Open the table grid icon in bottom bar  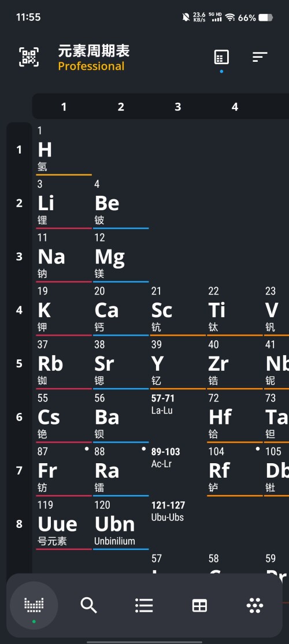click(199, 605)
